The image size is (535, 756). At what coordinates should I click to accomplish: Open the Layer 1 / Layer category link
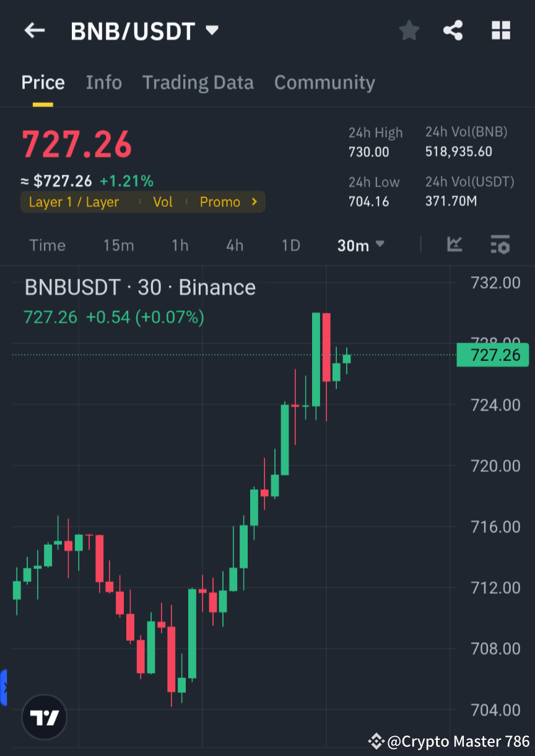pos(74,202)
